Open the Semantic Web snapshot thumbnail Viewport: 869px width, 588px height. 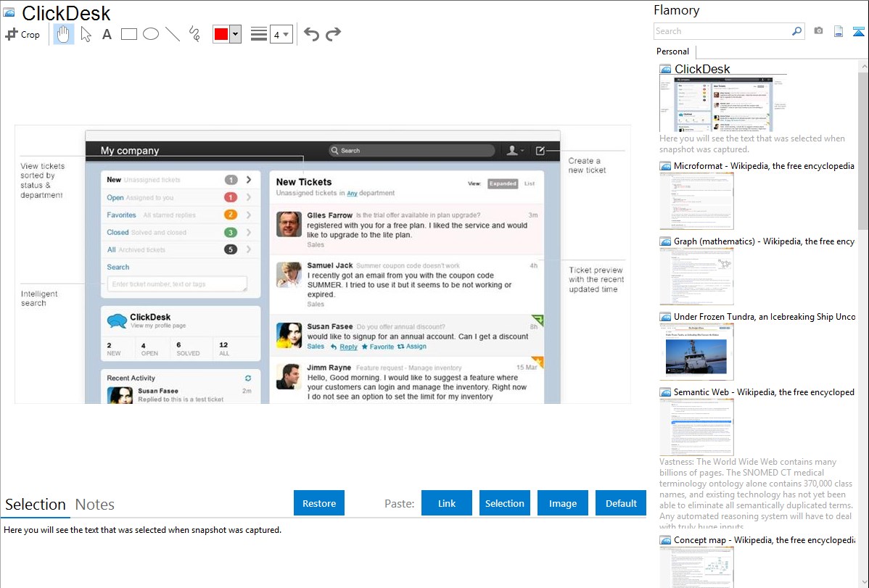tap(696, 426)
